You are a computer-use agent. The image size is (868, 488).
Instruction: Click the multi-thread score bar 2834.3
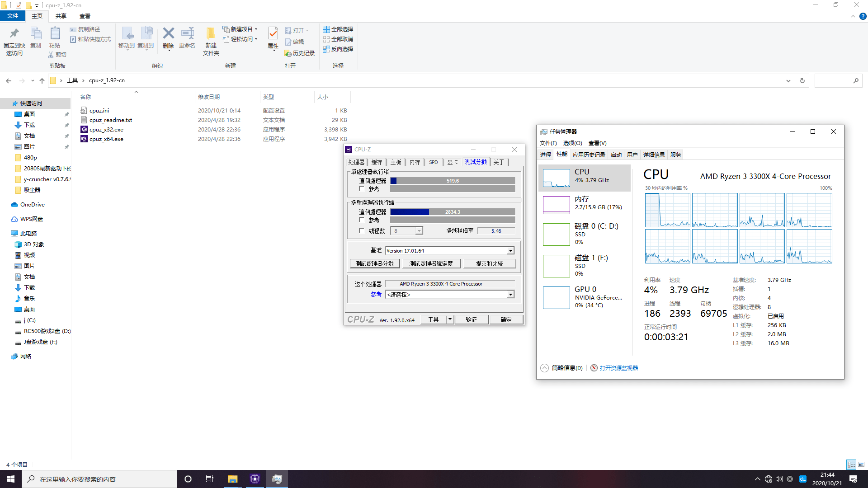tap(453, 212)
